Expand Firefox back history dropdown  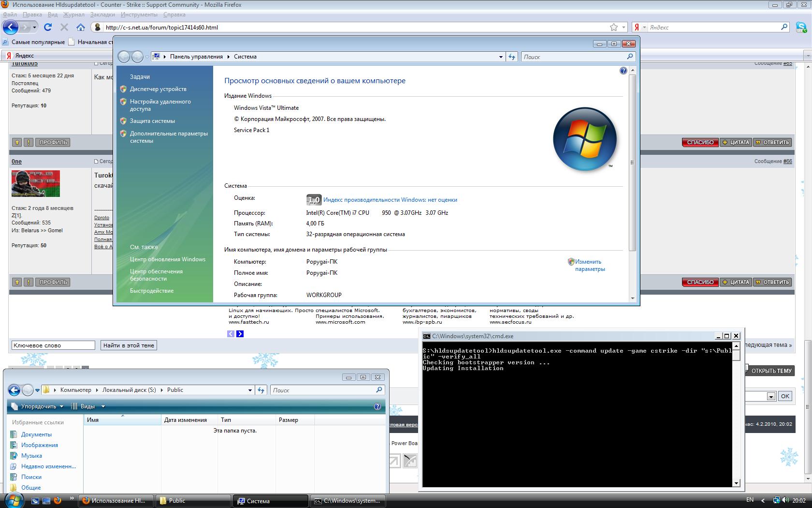pyautogui.click(x=34, y=27)
